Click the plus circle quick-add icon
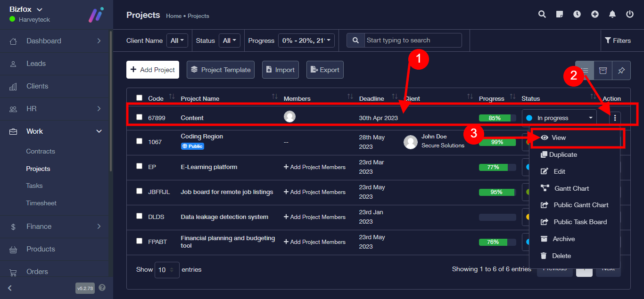 [595, 15]
